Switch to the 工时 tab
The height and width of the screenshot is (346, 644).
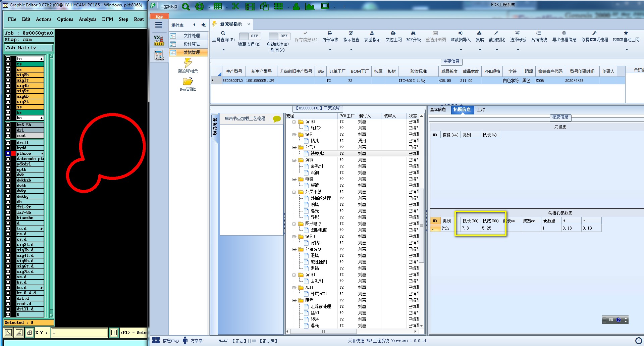(x=481, y=110)
